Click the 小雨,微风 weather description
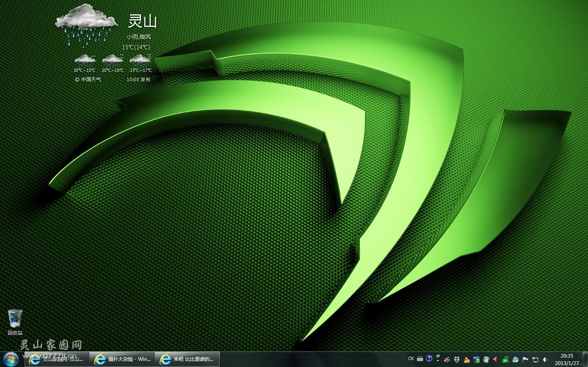 point(139,37)
